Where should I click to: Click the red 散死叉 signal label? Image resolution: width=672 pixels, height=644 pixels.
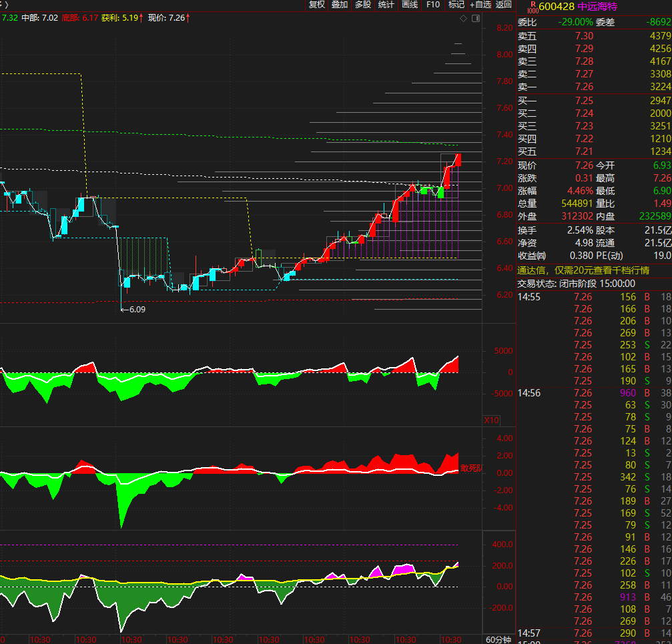pos(471,468)
